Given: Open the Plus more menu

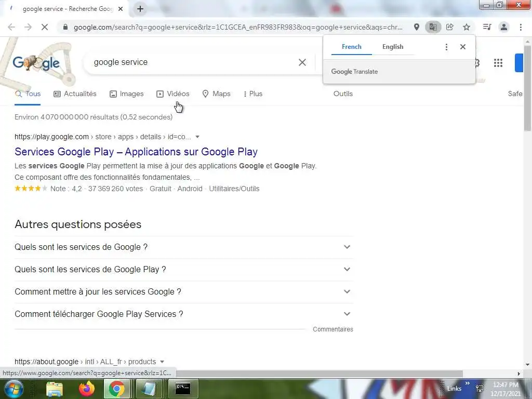Looking at the screenshot, I should click(253, 94).
